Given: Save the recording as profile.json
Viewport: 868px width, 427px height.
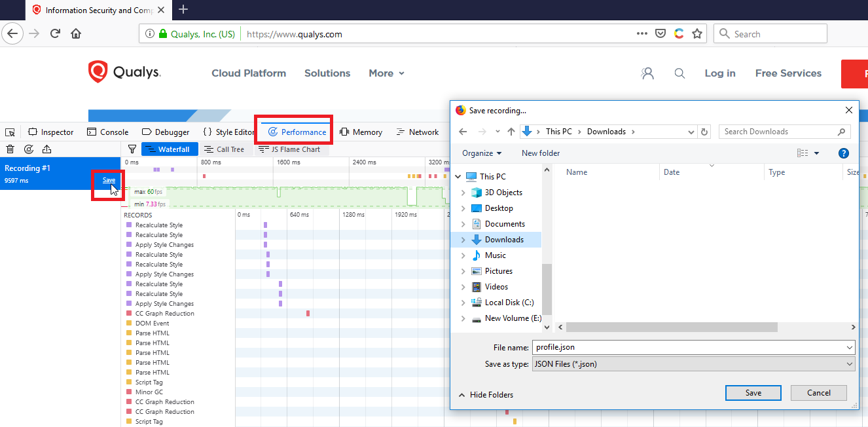Looking at the screenshot, I should tap(753, 392).
